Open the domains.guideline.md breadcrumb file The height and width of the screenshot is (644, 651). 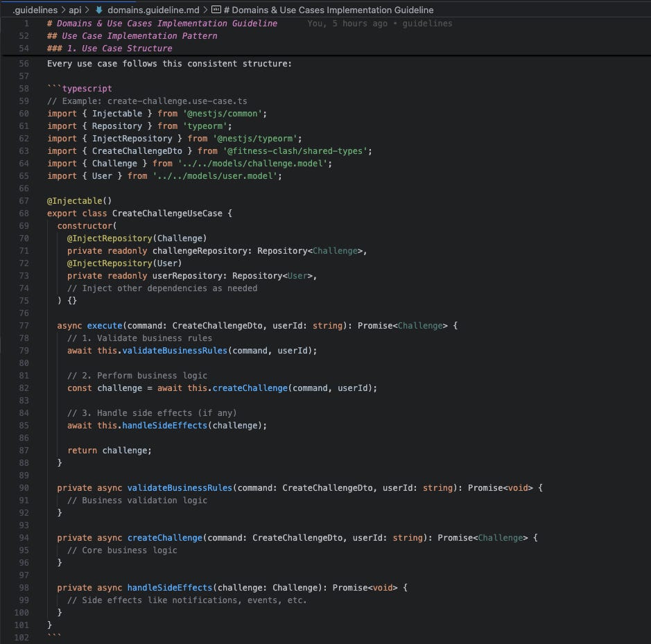(x=153, y=10)
